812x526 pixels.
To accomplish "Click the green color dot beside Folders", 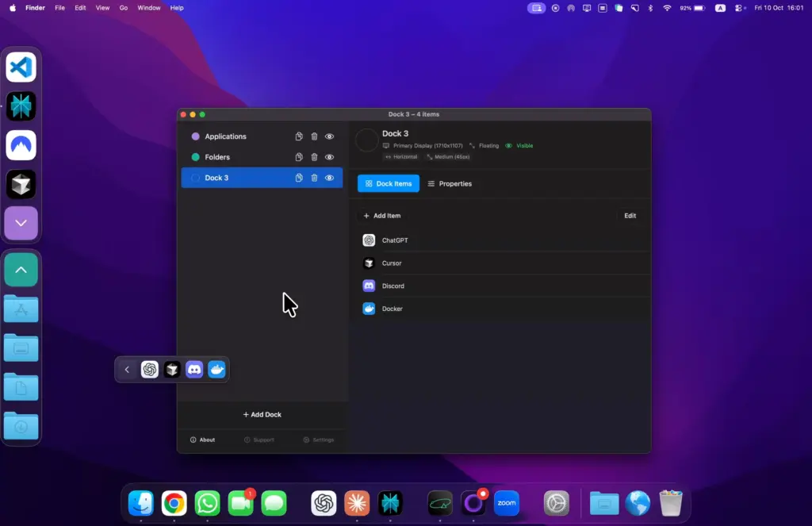I will point(195,157).
